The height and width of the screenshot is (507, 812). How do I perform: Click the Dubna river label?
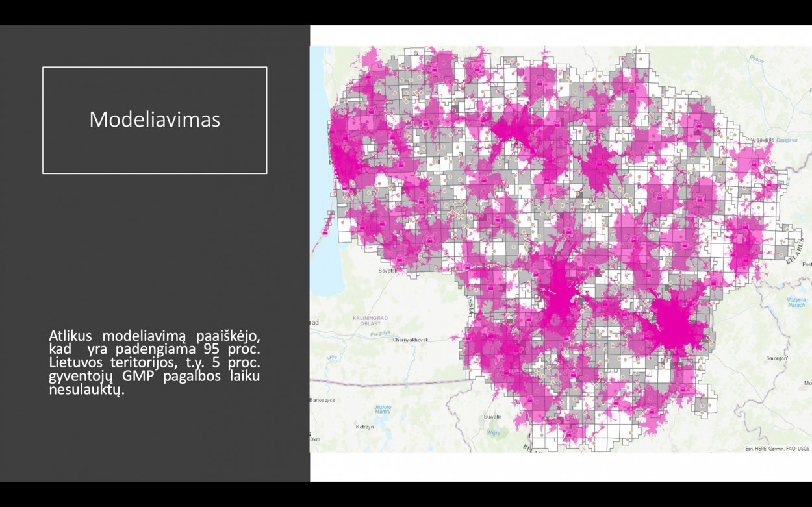757,58
